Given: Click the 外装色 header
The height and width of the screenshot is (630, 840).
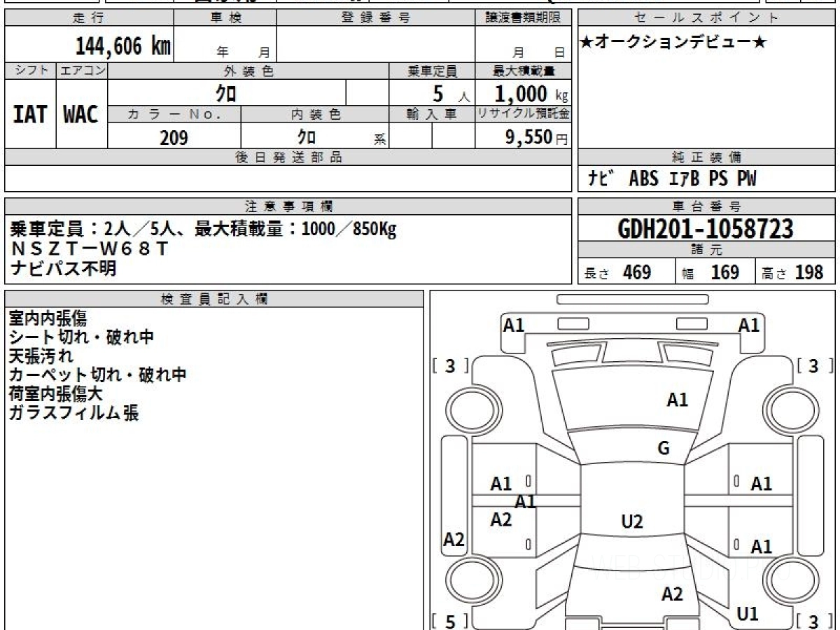Looking at the screenshot, I should (x=248, y=71).
